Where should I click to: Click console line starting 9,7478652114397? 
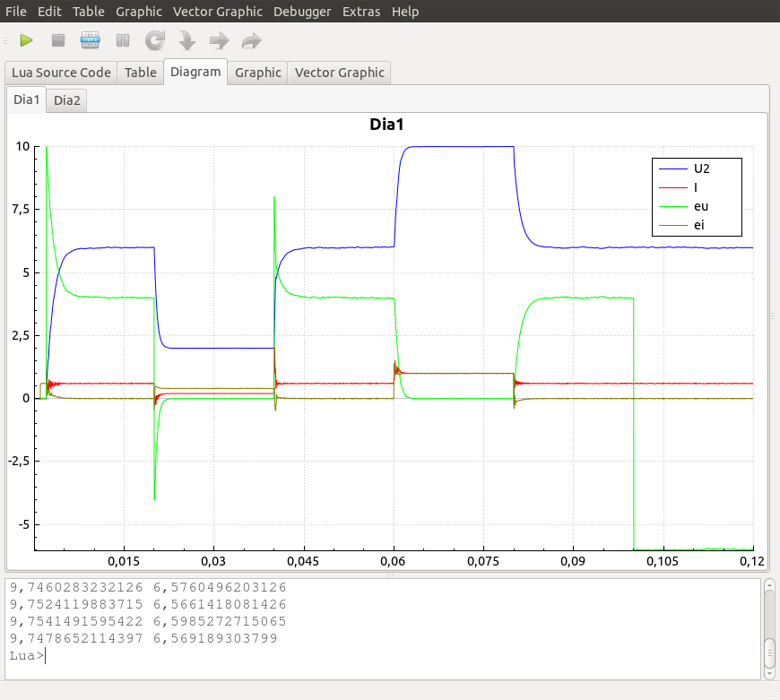143,638
